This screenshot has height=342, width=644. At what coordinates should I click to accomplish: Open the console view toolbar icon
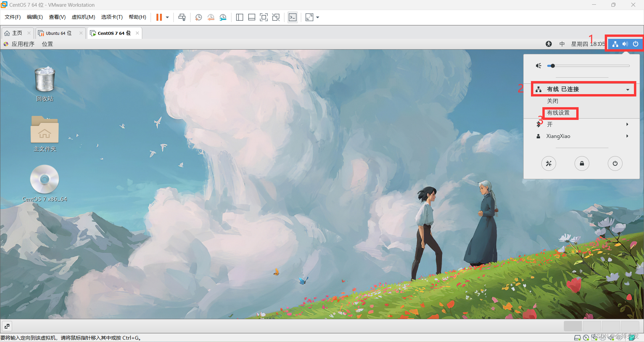pyautogui.click(x=292, y=17)
